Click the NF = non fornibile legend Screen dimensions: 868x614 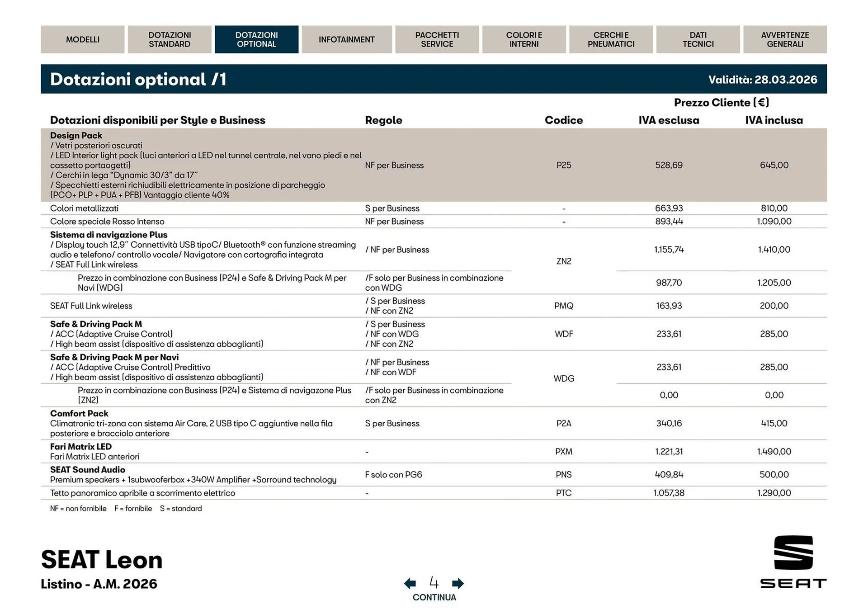pos(78,508)
